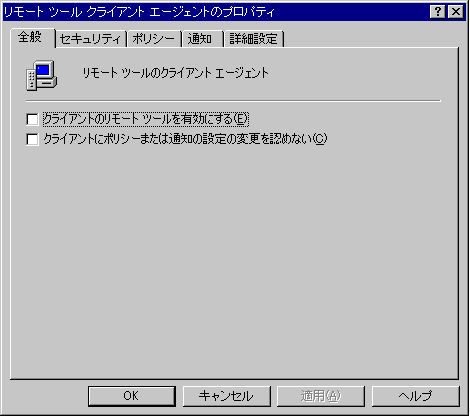Click the dialog title bar リモート ツール クライアント エージェントのプロパティ
470x417 pixels.
click(x=139, y=12)
